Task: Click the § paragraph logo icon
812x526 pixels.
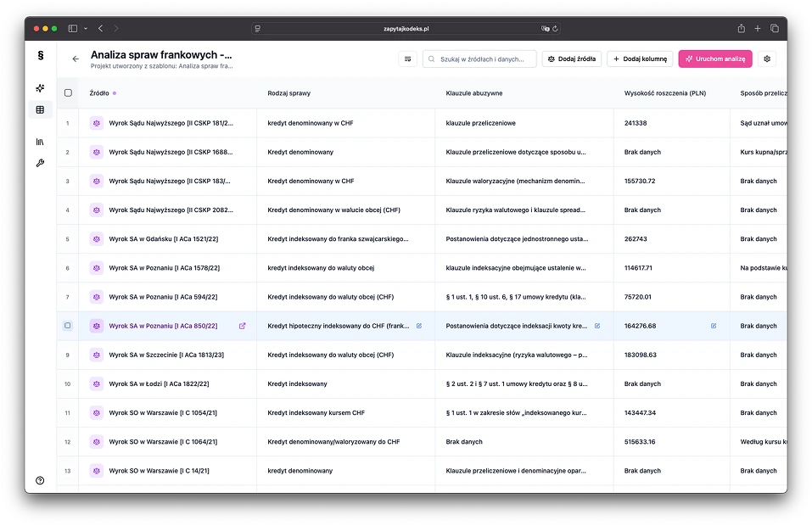Action: (39, 57)
